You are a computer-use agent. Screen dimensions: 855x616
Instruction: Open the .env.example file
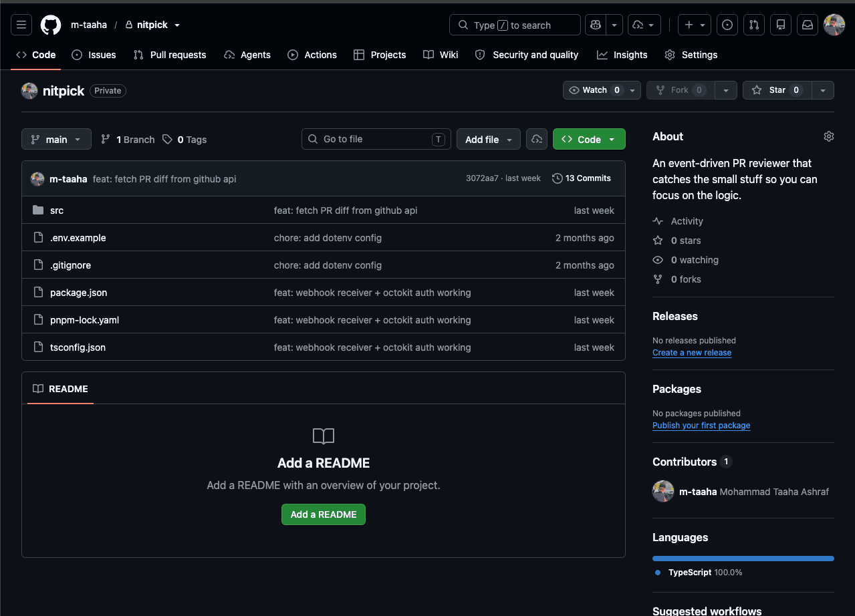pyautogui.click(x=78, y=238)
